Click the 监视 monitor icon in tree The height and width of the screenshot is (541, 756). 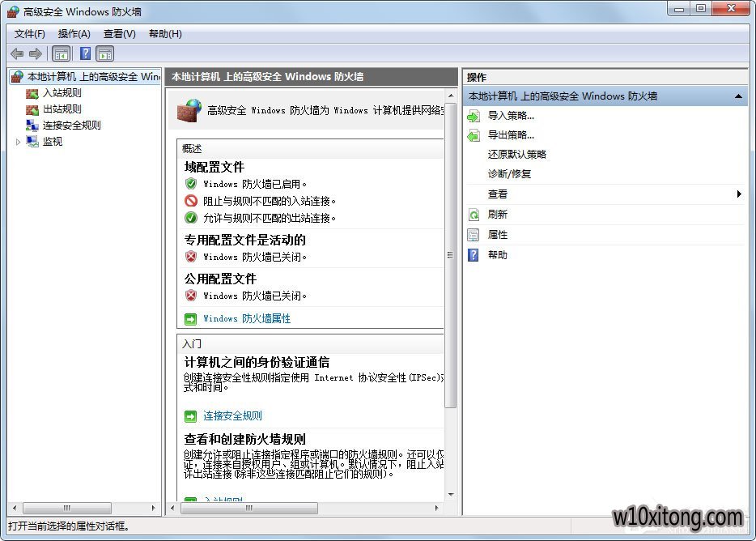point(32,142)
